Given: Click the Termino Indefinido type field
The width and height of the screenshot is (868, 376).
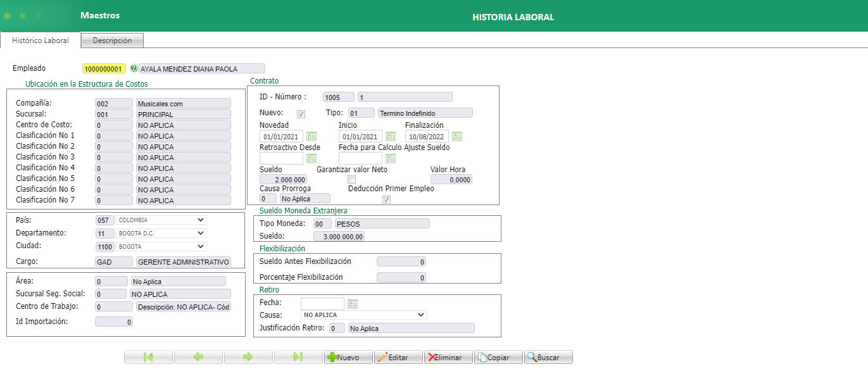Looking at the screenshot, I should (425, 113).
